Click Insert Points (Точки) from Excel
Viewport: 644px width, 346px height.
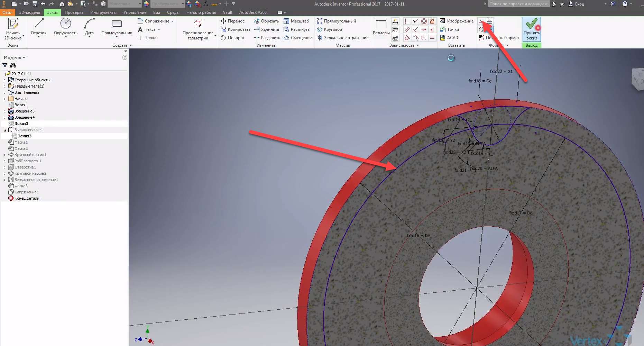click(449, 29)
